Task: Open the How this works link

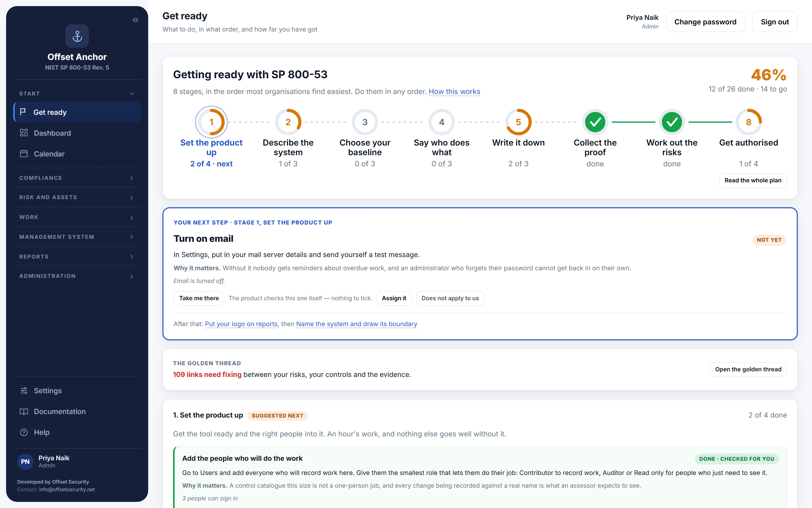Action: point(454,91)
